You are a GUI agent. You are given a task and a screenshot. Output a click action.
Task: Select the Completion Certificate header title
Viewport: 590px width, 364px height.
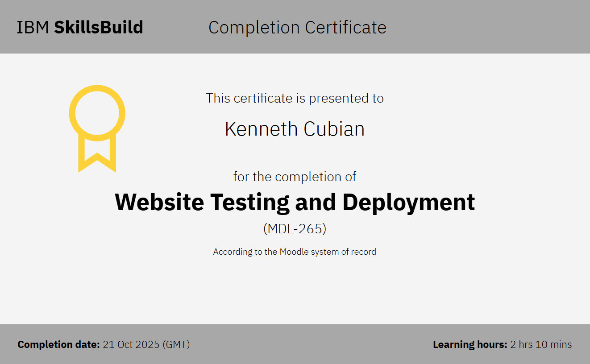[x=297, y=28]
